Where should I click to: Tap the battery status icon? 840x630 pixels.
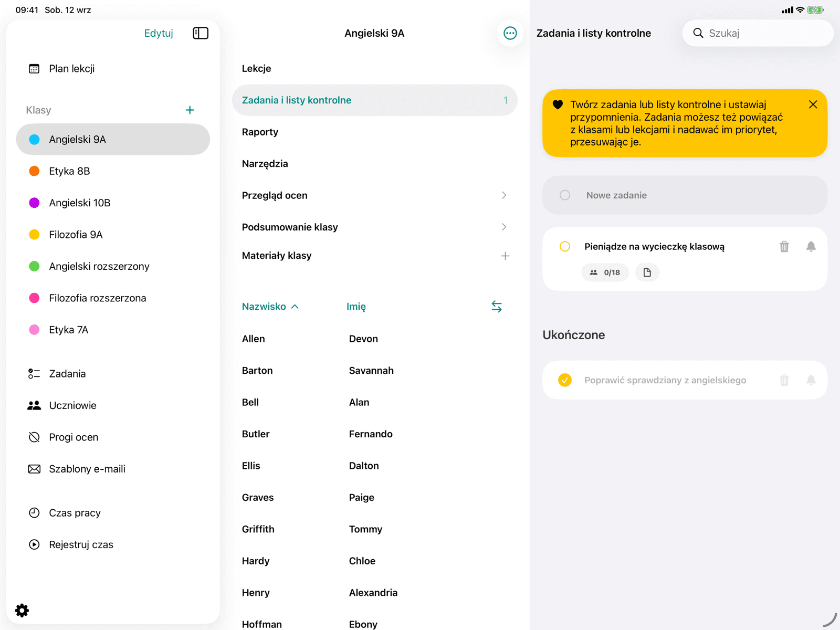click(815, 10)
